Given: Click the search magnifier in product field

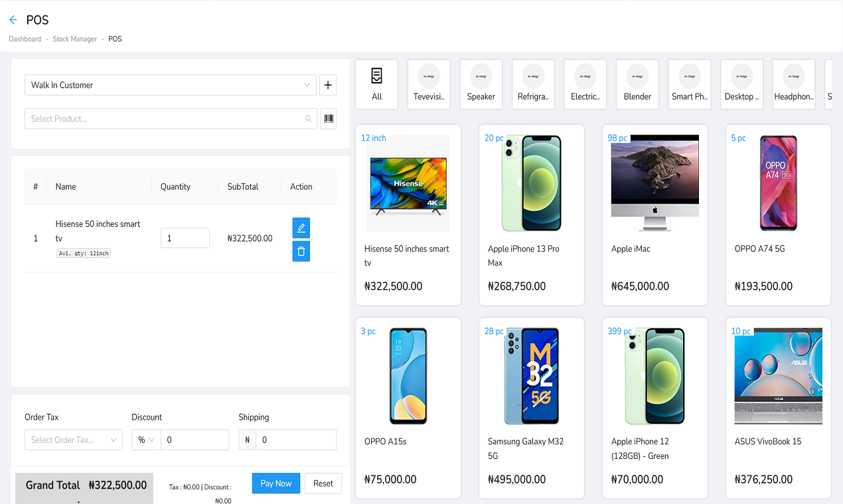Looking at the screenshot, I should 308,119.
